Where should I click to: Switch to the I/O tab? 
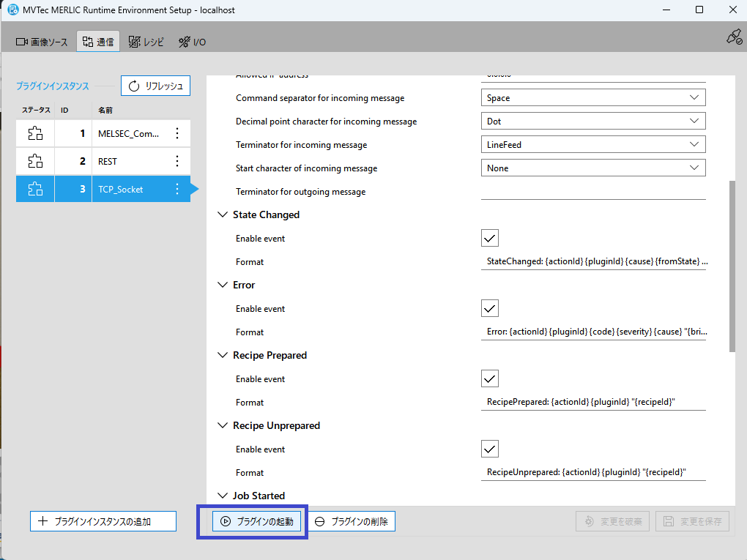click(193, 42)
